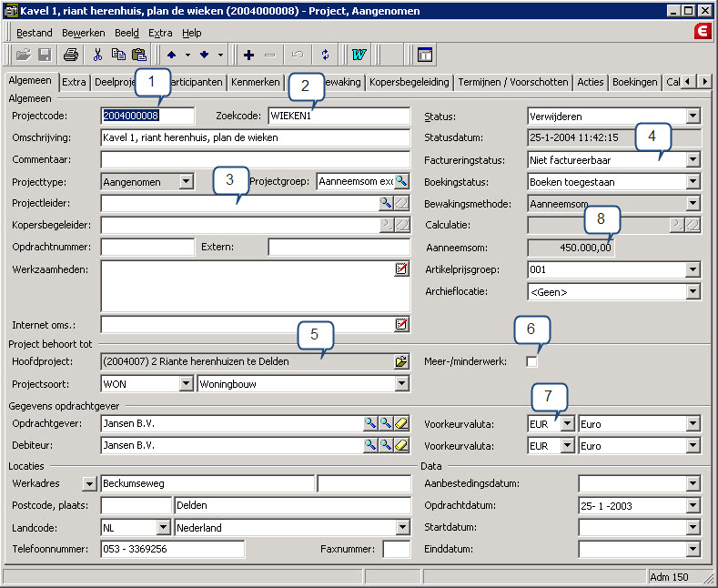Clear Opdrachtgever with the eraser icon
The height and width of the screenshot is (588, 718).
pyautogui.click(x=401, y=423)
